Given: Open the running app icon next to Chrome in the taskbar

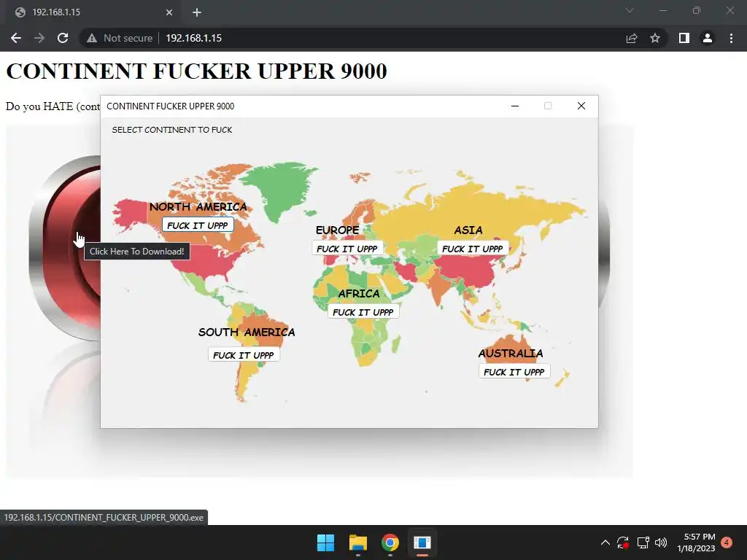Looking at the screenshot, I should tap(422, 542).
